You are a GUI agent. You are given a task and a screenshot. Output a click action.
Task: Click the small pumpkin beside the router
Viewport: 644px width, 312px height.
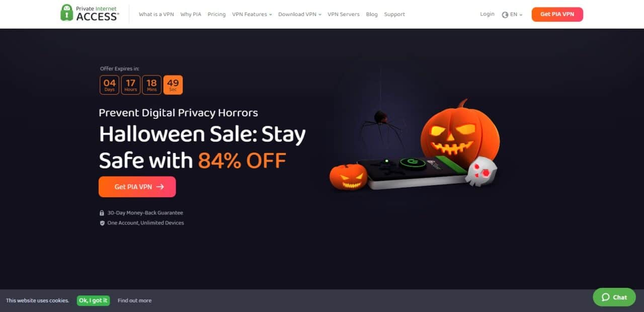(348, 176)
